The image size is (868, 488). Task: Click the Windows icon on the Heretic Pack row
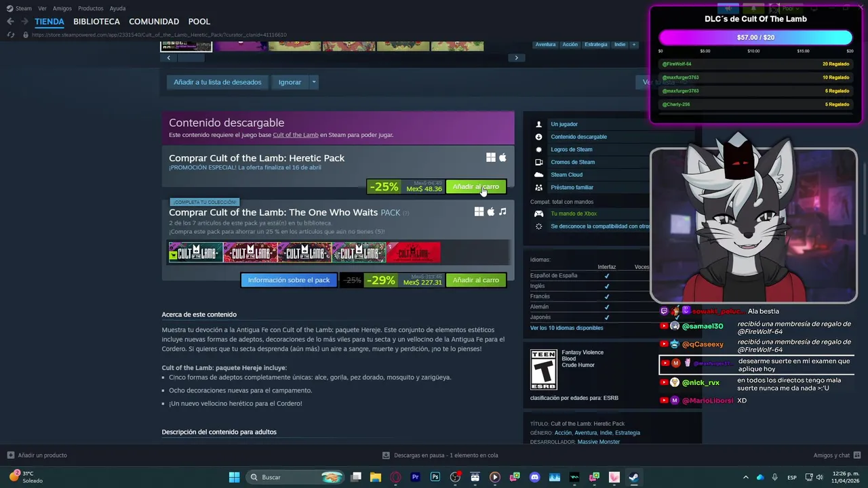click(491, 157)
